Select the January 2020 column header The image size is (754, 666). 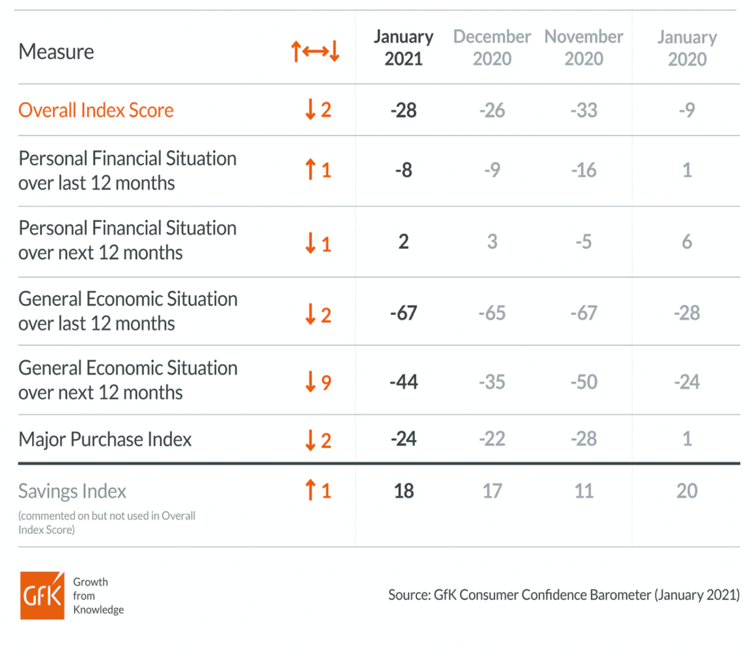click(x=687, y=47)
